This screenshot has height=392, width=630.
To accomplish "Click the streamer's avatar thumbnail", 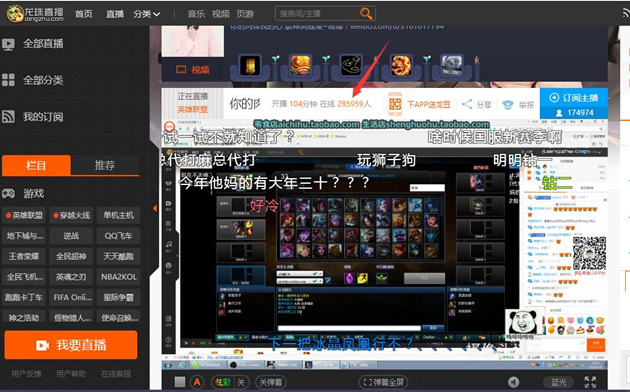I will pos(193,41).
